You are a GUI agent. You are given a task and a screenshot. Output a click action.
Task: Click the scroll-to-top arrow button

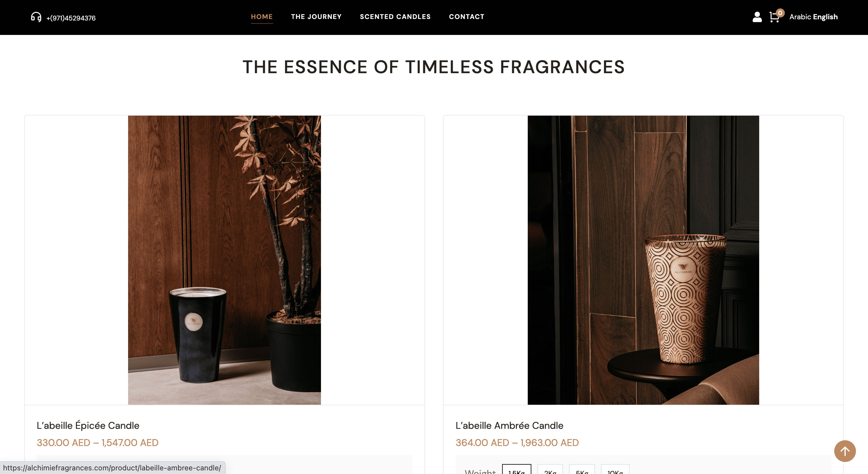[x=844, y=451]
